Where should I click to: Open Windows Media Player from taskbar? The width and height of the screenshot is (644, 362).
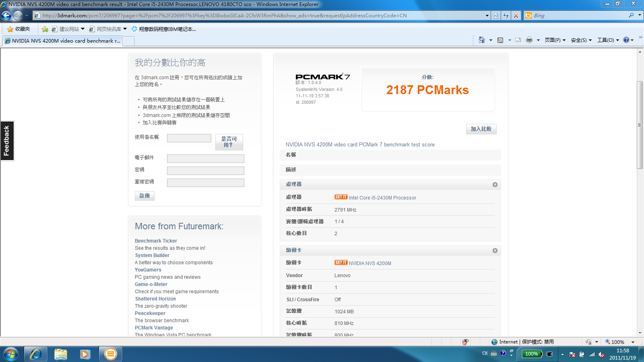[x=85, y=354]
